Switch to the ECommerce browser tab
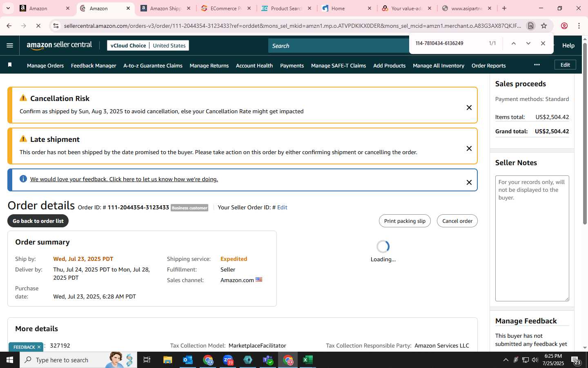This screenshot has height=368, width=588. (x=225, y=8)
